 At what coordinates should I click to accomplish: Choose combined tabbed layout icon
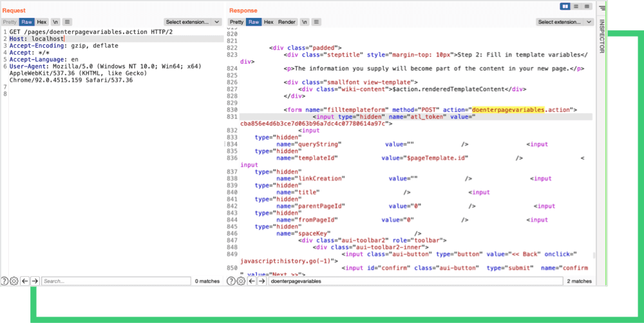point(587,6)
